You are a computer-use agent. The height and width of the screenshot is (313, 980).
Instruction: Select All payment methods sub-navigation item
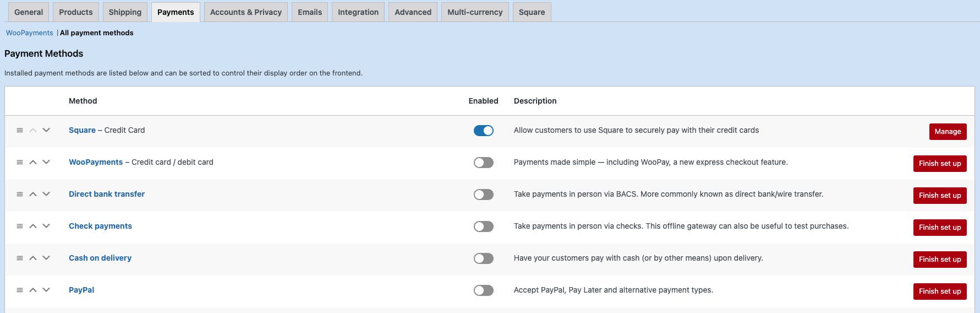pos(97,33)
